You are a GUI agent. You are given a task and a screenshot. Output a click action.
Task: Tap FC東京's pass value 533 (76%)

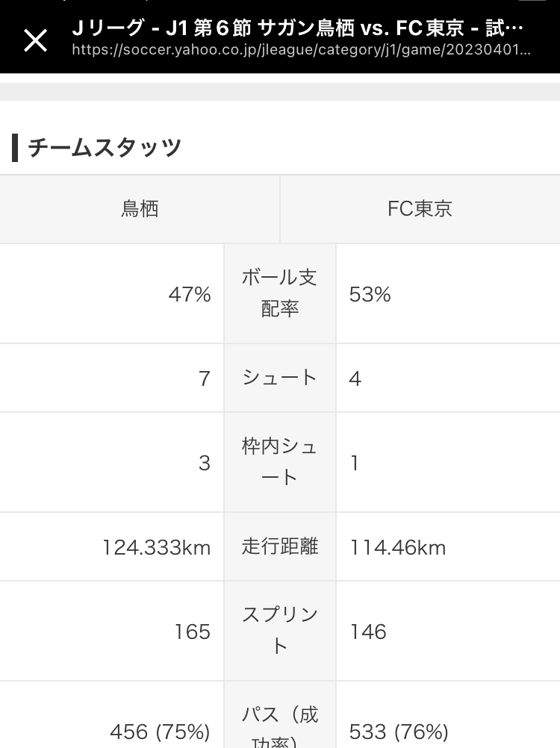(399, 732)
